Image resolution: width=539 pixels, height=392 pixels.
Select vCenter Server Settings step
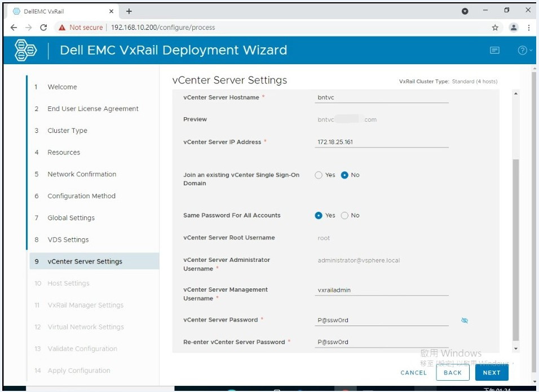(x=94, y=261)
